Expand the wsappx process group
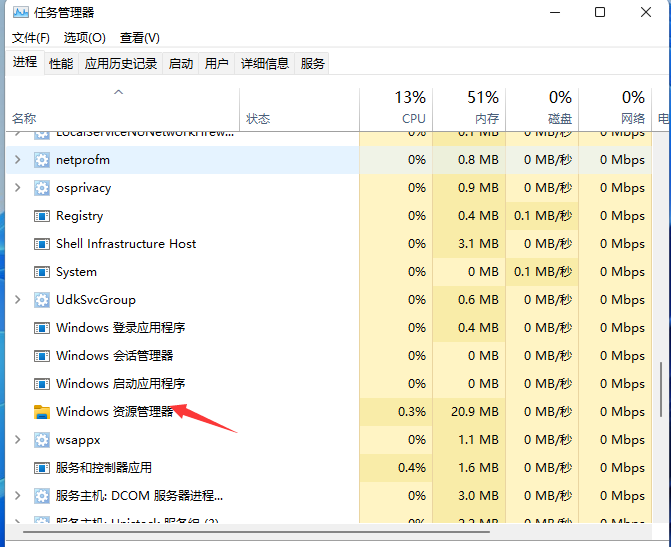This screenshot has width=671, height=547. [x=18, y=440]
